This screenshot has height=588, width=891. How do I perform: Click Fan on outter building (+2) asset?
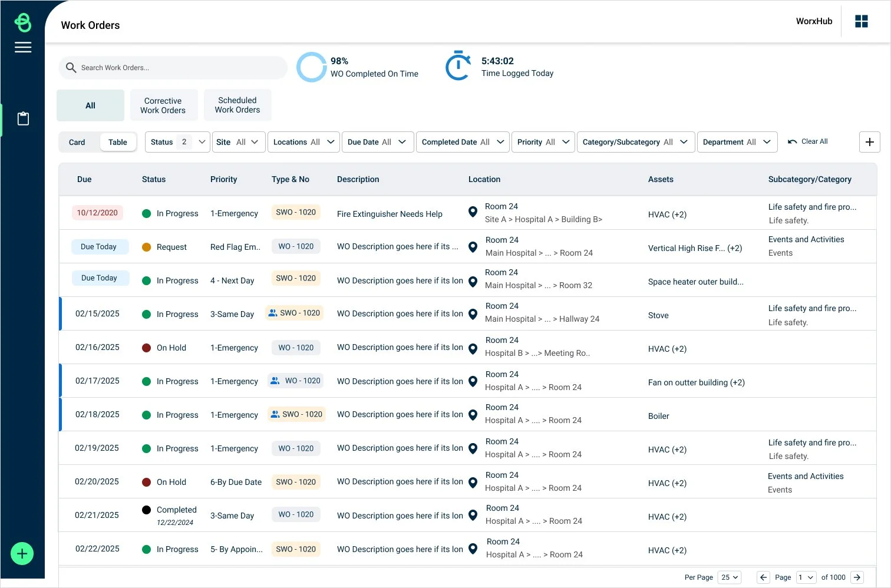(697, 382)
